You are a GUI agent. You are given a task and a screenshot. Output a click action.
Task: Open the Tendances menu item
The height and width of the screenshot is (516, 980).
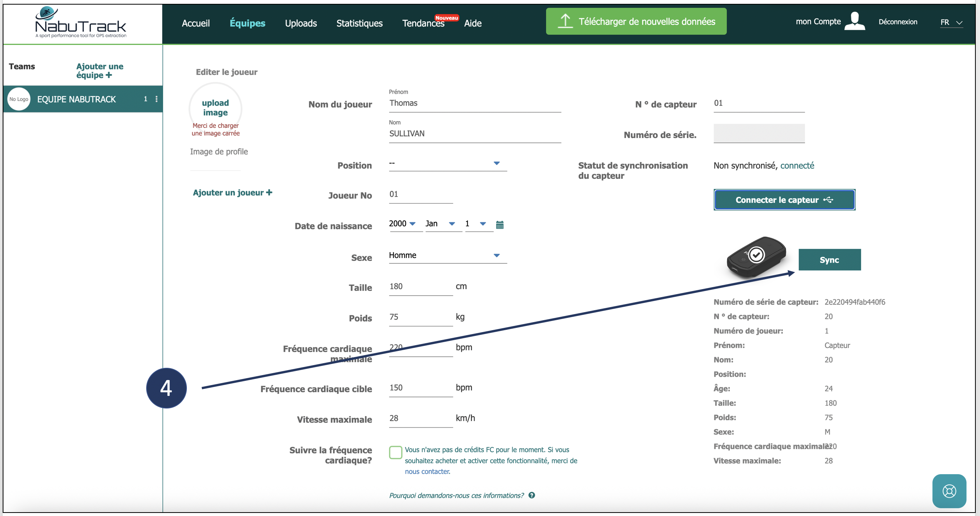(x=423, y=23)
